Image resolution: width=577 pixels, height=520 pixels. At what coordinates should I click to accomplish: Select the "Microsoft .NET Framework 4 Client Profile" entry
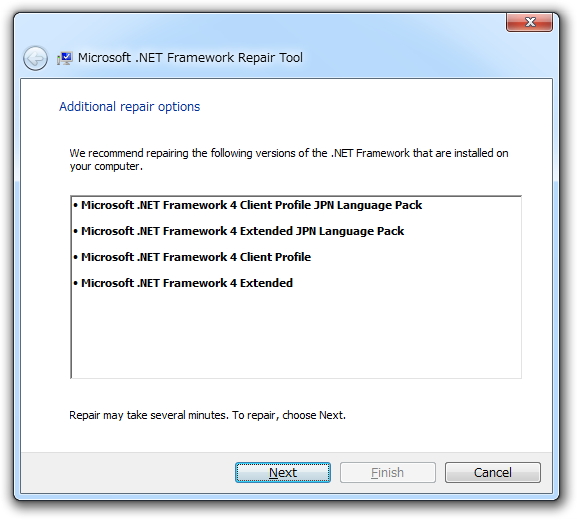[192, 257]
